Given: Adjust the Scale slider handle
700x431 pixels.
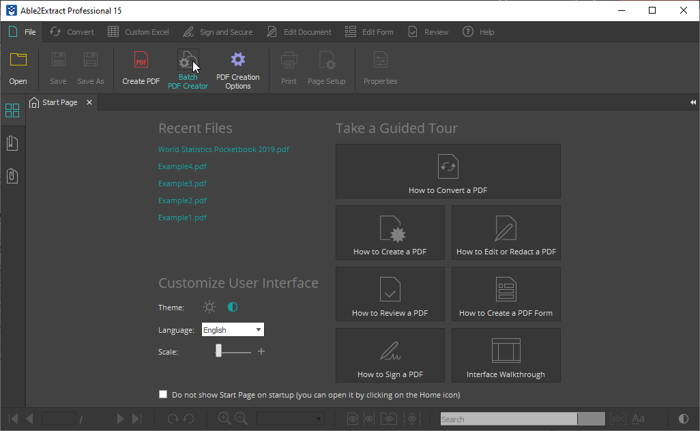Looking at the screenshot, I should [x=219, y=351].
